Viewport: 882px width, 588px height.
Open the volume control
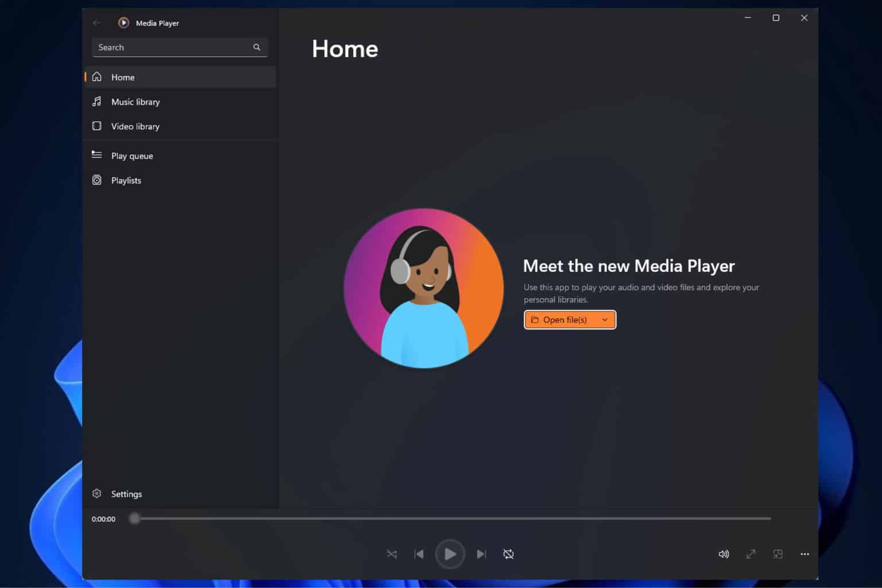724,554
